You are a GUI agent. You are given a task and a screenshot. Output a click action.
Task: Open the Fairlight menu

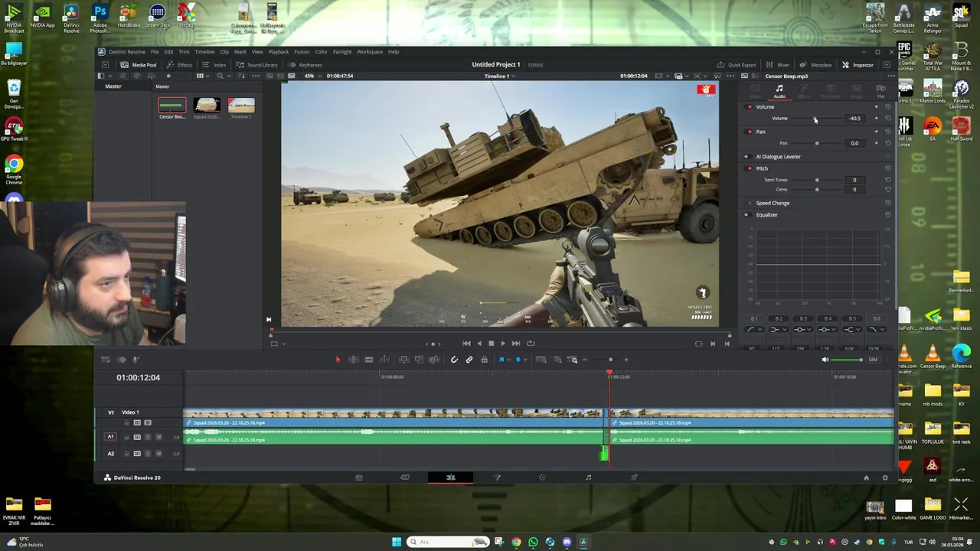pyautogui.click(x=342, y=52)
